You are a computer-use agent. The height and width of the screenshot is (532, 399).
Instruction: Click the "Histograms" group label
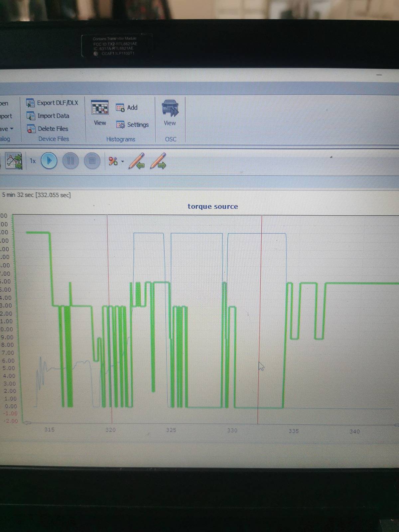coord(121,139)
